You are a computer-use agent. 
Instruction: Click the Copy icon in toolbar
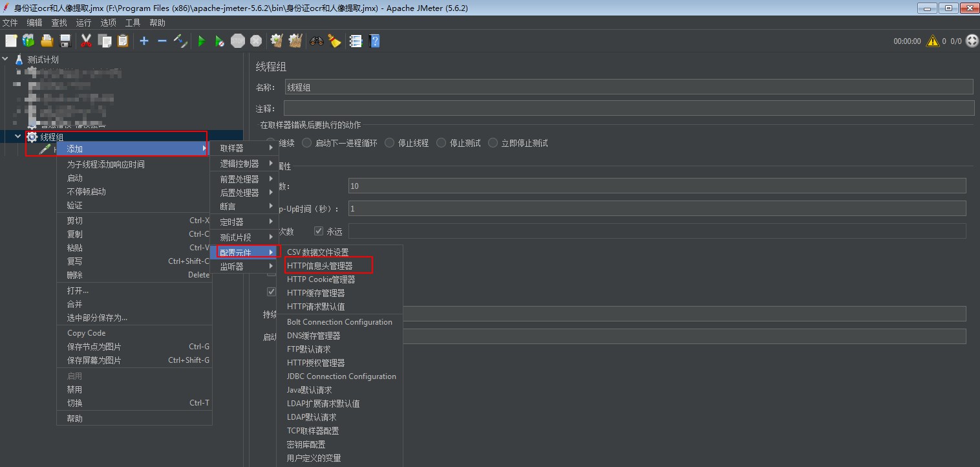105,41
